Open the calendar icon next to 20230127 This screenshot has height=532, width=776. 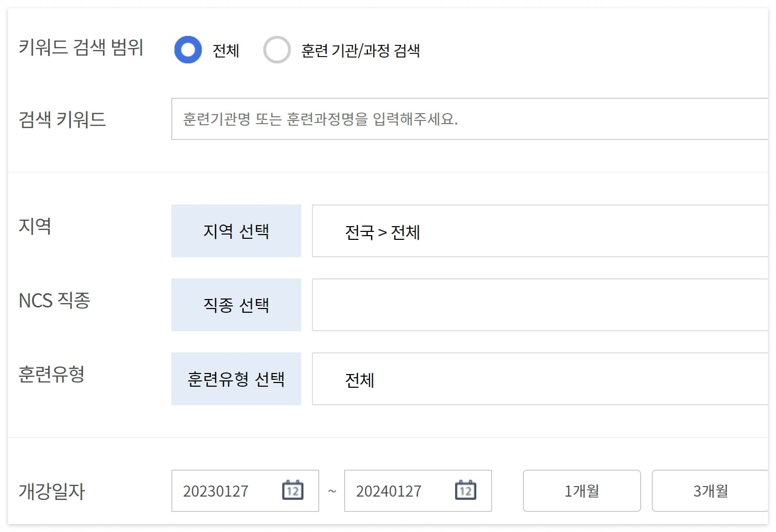pos(293,491)
